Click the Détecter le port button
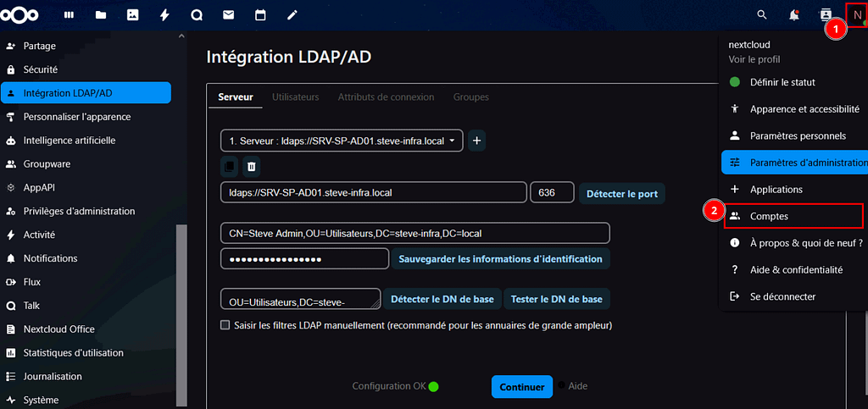Image resolution: width=868 pixels, height=409 pixels. [x=622, y=194]
